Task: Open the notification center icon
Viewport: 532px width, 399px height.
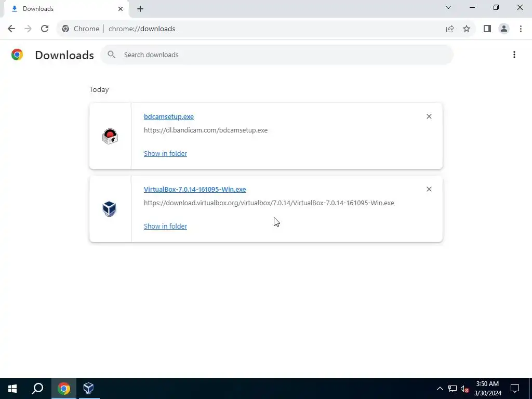Action: (x=515, y=389)
